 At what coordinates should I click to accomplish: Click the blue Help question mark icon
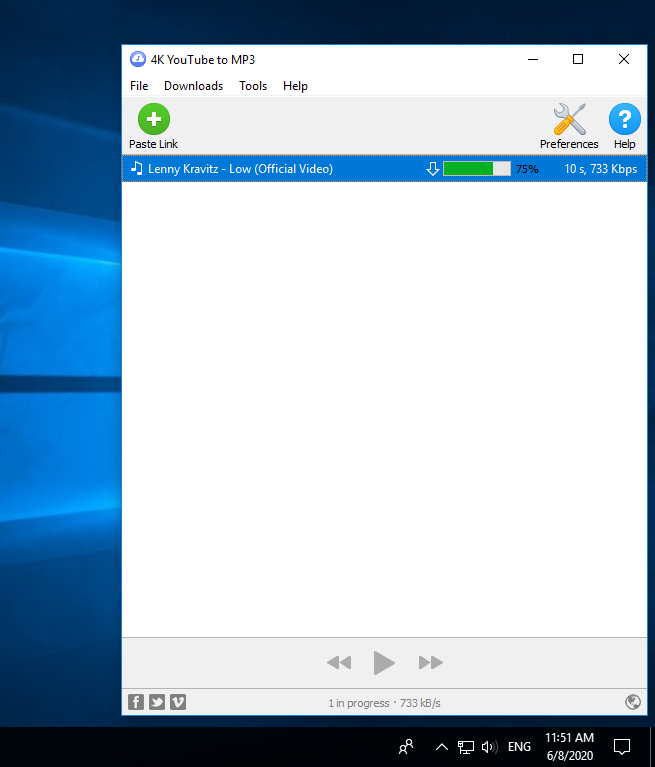625,119
